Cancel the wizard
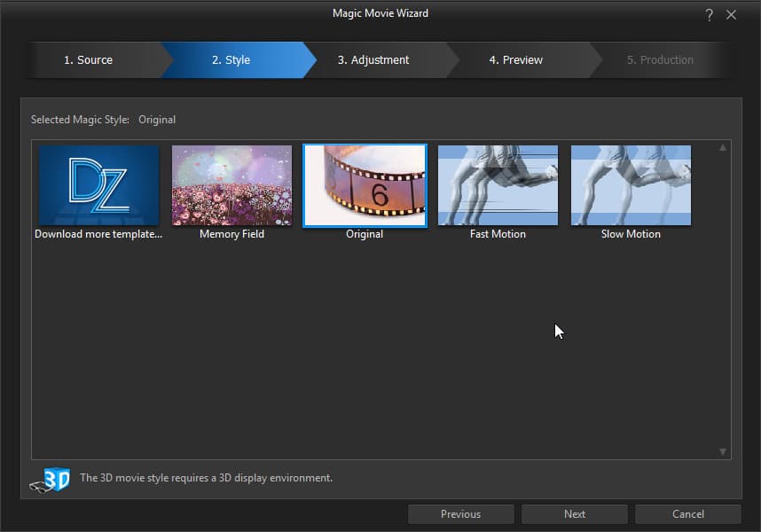This screenshot has height=532, width=761. 688,514
